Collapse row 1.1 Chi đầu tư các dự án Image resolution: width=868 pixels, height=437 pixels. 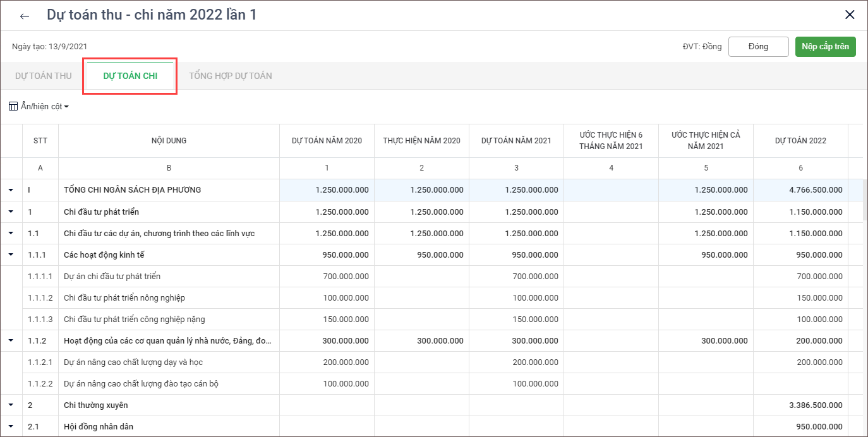pyautogui.click(x=11, y=233)
